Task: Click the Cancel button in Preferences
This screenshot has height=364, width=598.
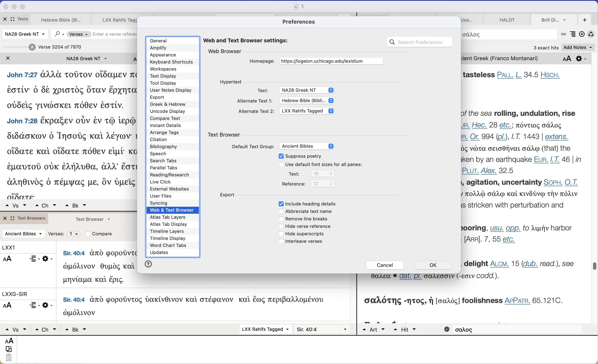Action: click(384, 265)
